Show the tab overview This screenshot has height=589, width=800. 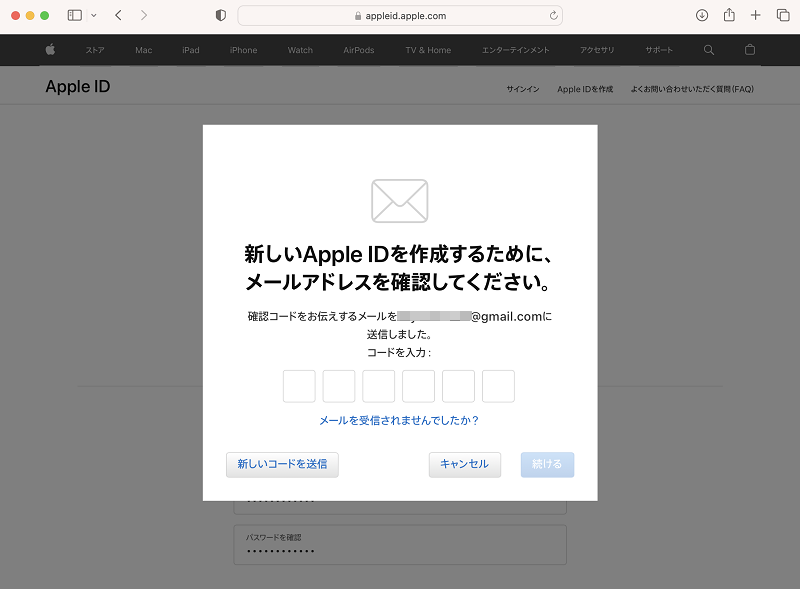pos(783,15)
